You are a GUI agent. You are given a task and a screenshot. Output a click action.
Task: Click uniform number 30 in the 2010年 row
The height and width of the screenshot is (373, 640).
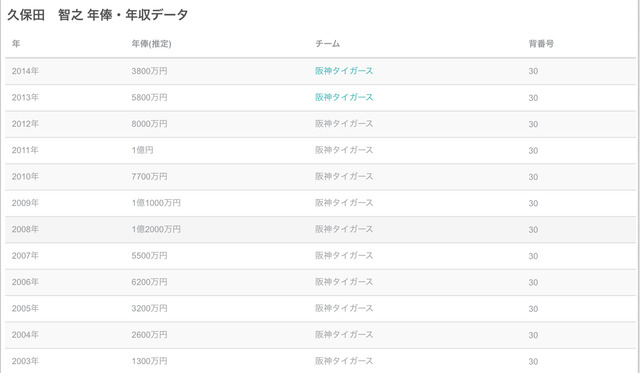tap(533, 177)
